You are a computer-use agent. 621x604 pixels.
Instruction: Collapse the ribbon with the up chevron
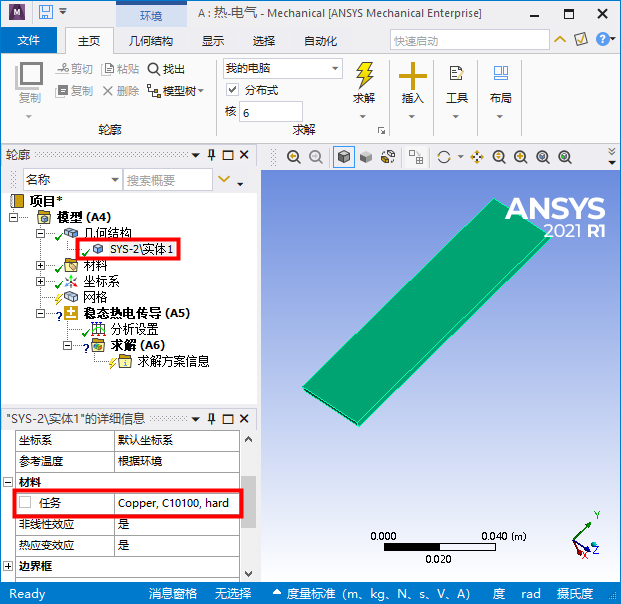(x=560, y=39)
